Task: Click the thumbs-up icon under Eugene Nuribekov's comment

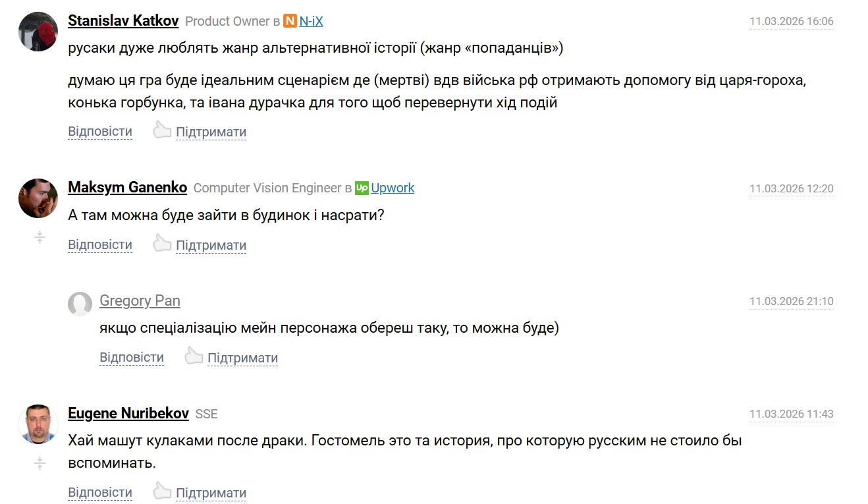Action: click(162, 491)
